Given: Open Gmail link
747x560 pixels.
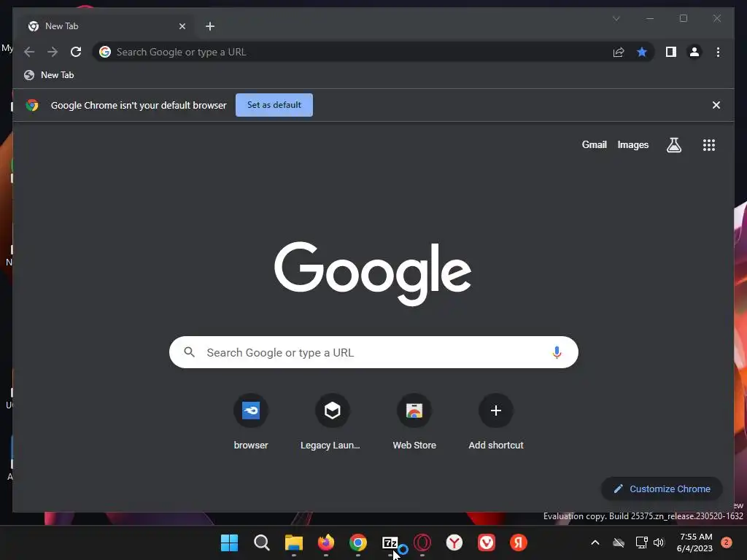Looking at the screenshot, I should coord(594,145).
